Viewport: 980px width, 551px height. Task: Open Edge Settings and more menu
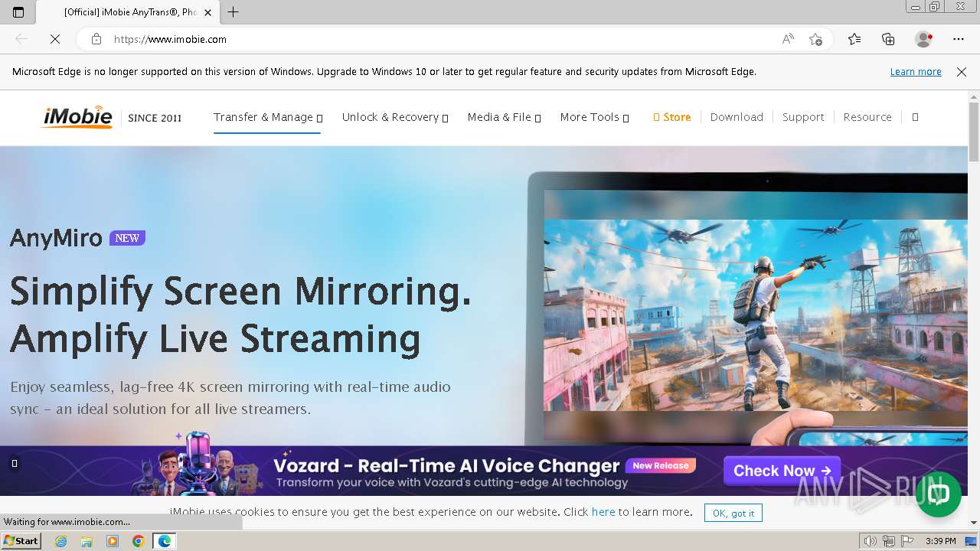pyautogui.click(x=959, y=39)
